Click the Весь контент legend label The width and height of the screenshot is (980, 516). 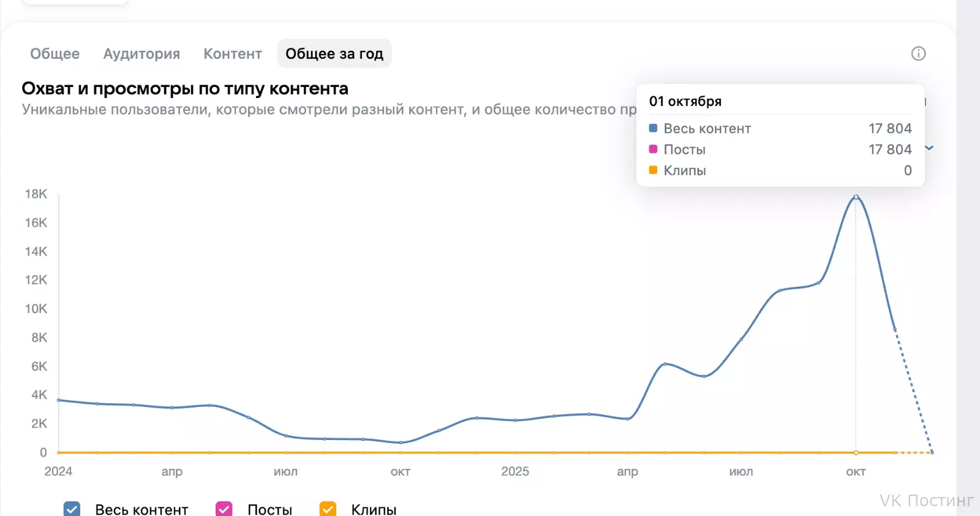141,510
